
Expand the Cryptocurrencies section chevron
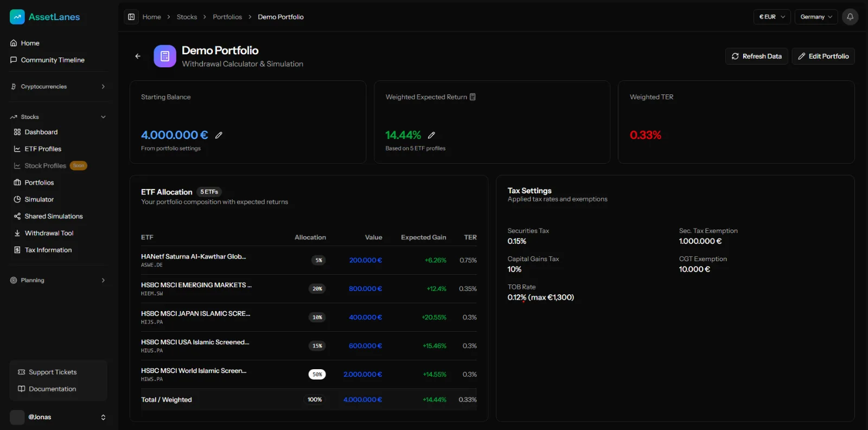(x=103, y=86)
